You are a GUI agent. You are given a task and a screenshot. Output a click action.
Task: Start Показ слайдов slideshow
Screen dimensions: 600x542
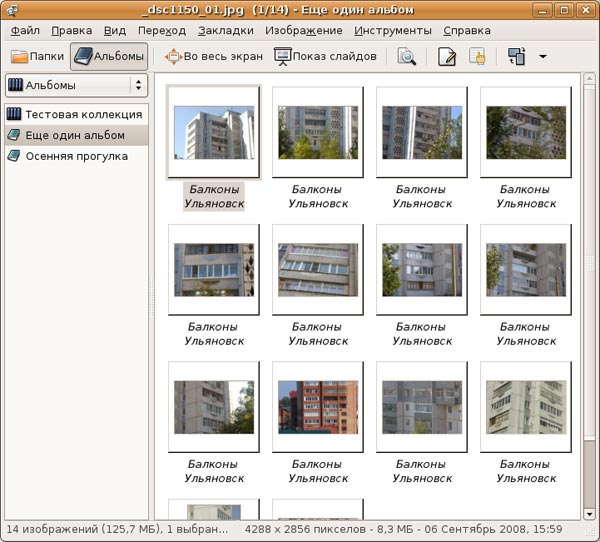click(325, 57)
